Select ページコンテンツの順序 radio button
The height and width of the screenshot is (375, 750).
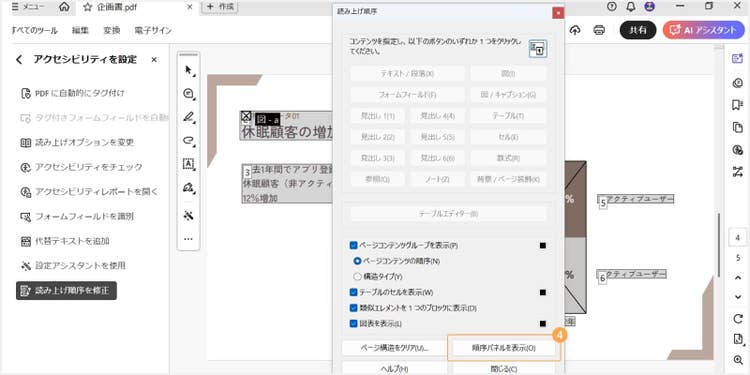tap(357, 261)
